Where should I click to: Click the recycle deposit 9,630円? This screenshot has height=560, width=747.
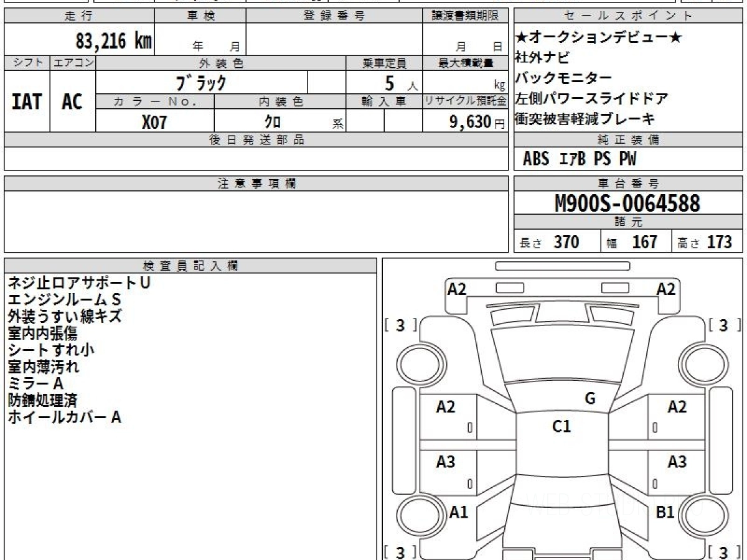tap(477, 121)
